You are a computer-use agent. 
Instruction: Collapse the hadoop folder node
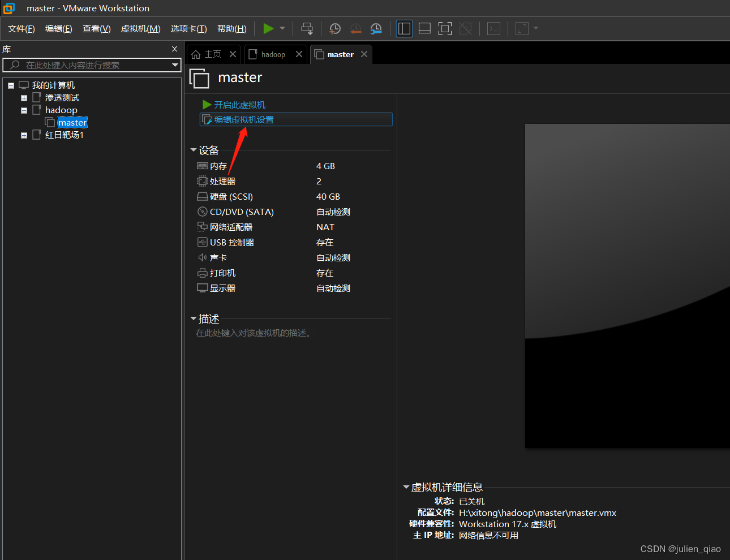click(24, 111)
